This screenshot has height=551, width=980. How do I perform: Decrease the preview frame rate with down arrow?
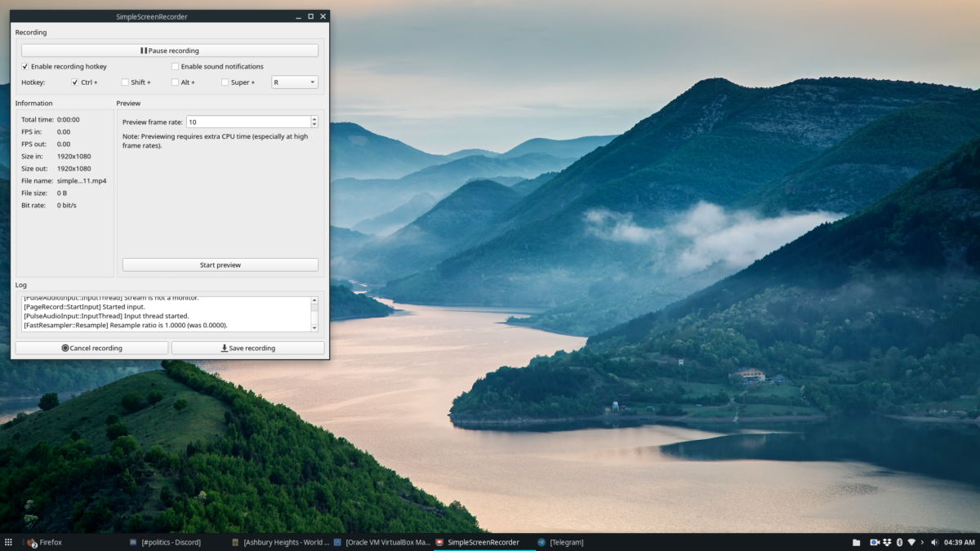click(x=314, y=125)
